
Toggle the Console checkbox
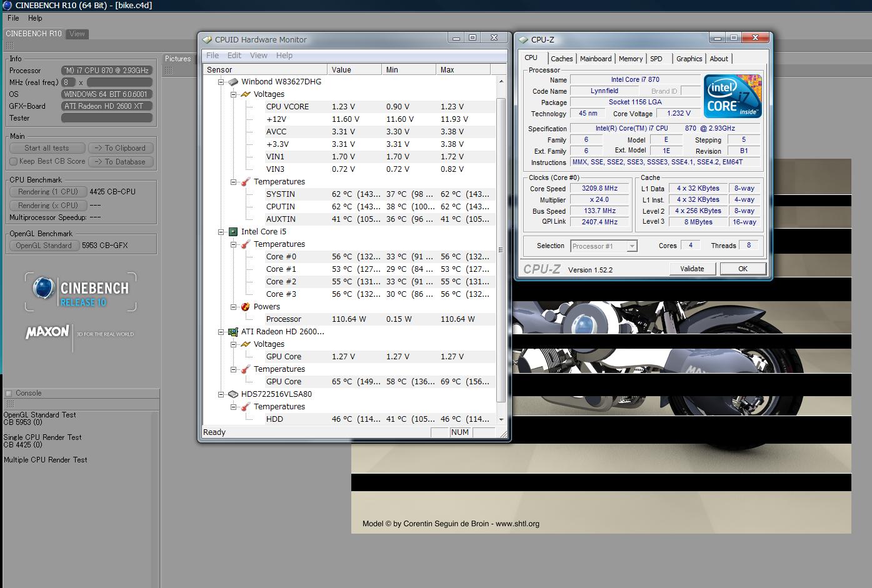[9, 393]
